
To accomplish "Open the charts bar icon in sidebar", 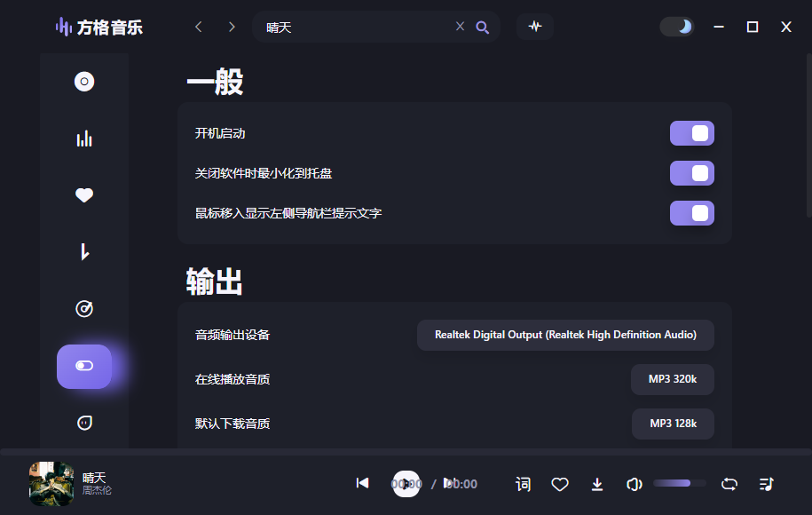I will 84,139.
